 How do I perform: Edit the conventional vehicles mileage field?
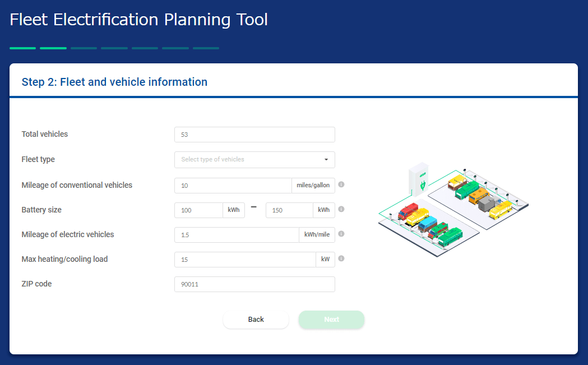(233, 186)
